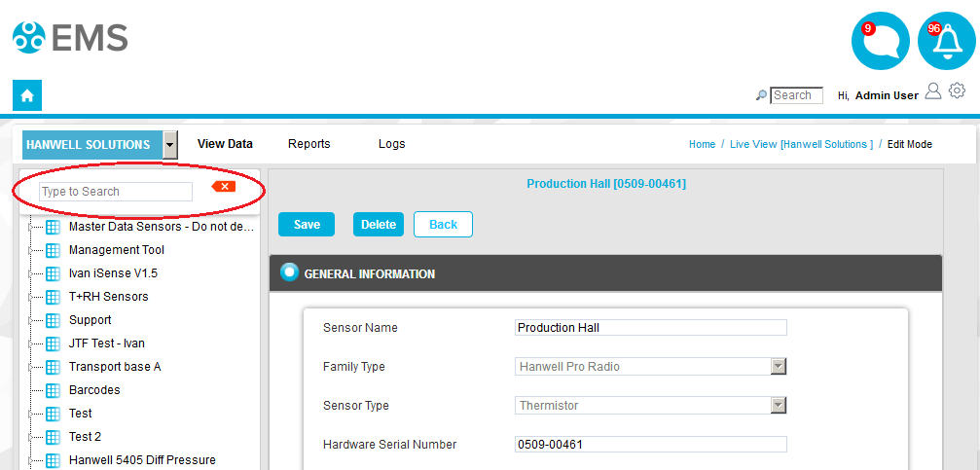Image resolution: width=980 pixels, height=470 pixels.
Task: Select T+RH Sensors in the tree
Action: coord(108,297)
